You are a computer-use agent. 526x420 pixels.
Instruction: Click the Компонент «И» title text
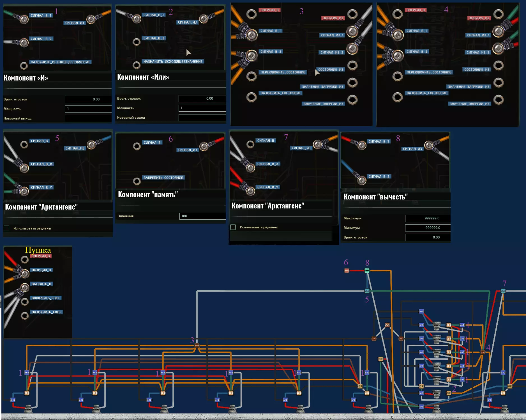click(26, 78)
